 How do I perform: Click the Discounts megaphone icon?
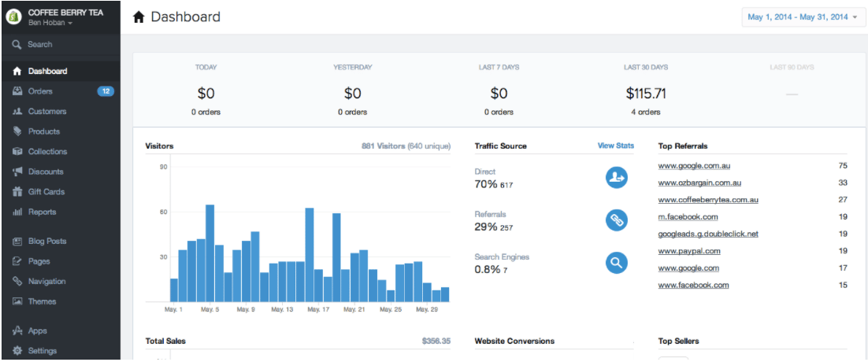tap(17, 172)
